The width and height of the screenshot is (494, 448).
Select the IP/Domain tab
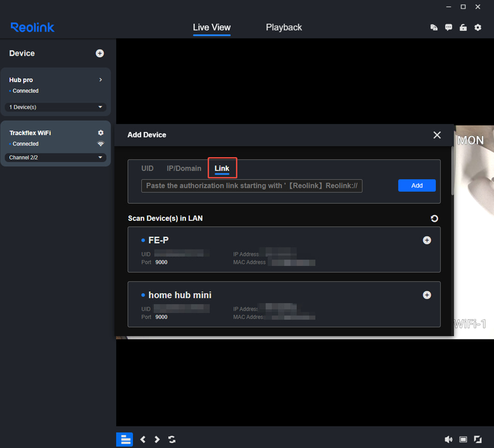(184, 169)
